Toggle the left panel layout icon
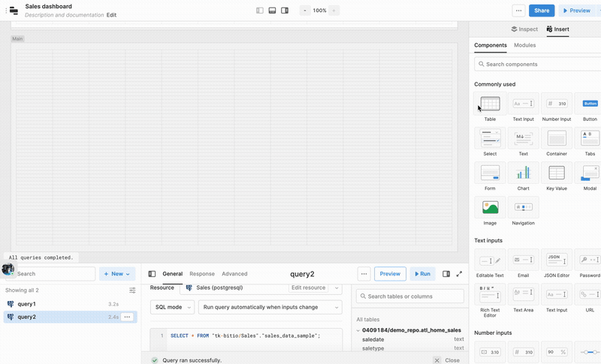The height and width of the screenshot is (364, 601). pos(260,11)
